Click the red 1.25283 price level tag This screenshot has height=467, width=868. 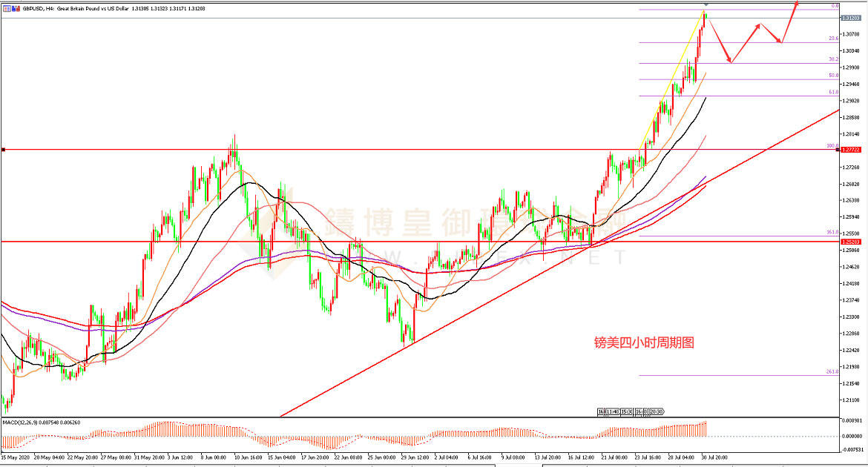click(x=850, y=242)
